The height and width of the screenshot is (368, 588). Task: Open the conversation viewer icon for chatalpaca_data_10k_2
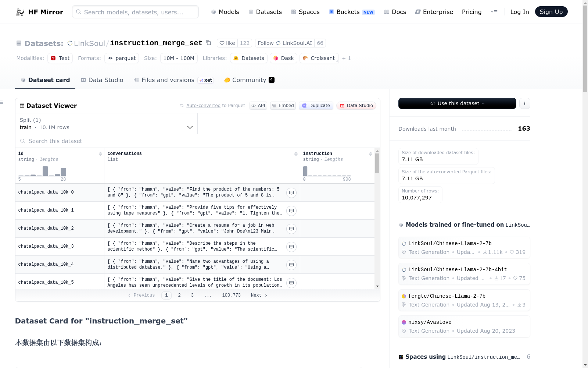coord(291,229)
